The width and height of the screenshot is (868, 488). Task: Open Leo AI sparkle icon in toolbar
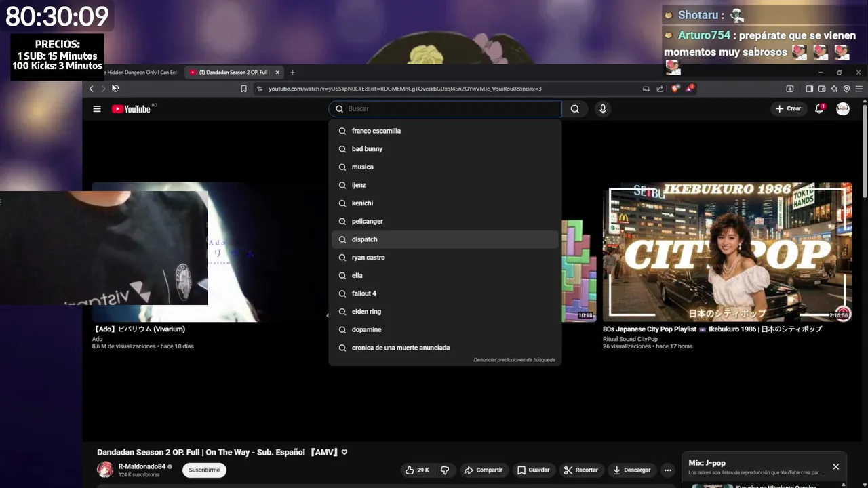pyautogui.click(x=834, y=89)
